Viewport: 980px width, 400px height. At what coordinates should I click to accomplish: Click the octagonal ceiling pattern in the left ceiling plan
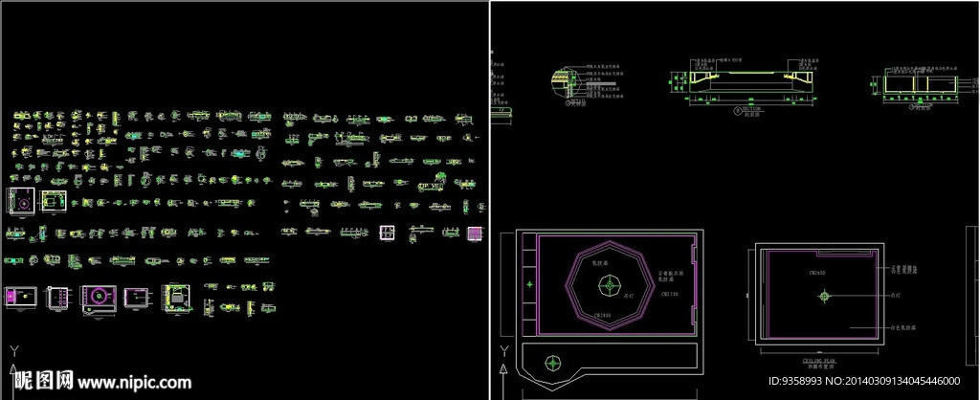(x=607, y=284)
